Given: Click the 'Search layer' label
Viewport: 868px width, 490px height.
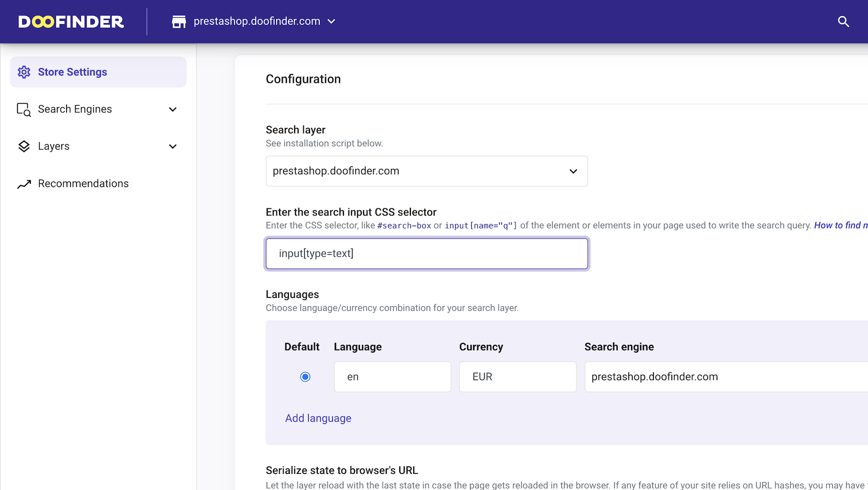Looking at the screenshot, I should 296,130.
